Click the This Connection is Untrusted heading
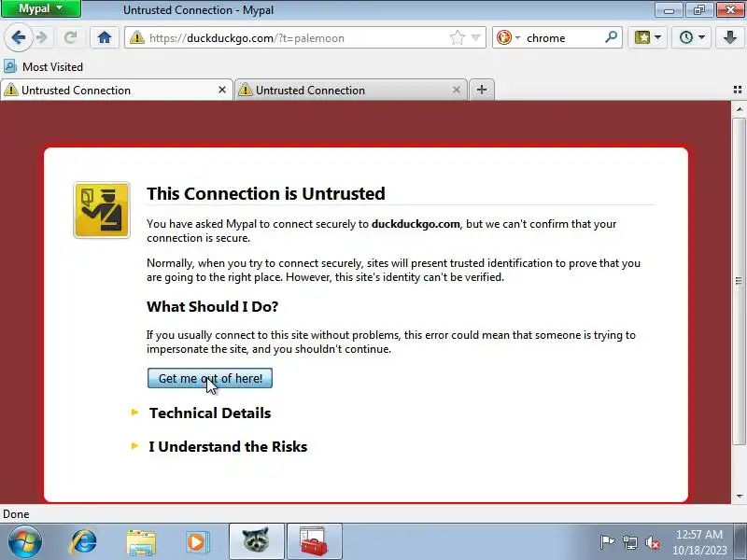Screen dimensions: 747x560 coord(266,193)
